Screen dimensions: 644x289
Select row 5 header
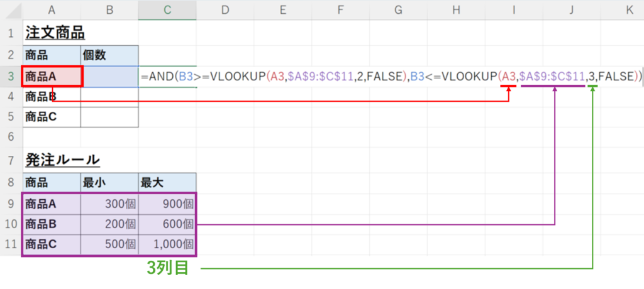point(11,117)
